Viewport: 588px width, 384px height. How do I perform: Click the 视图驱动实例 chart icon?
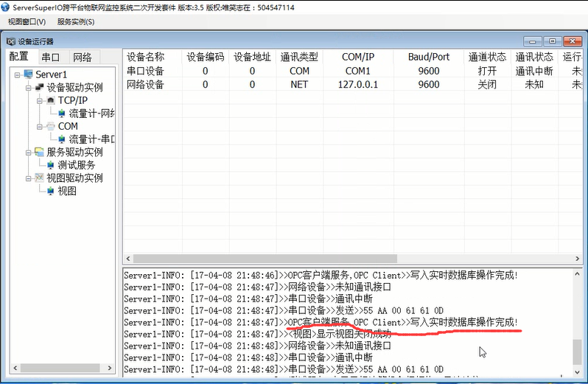pos(39,178)
